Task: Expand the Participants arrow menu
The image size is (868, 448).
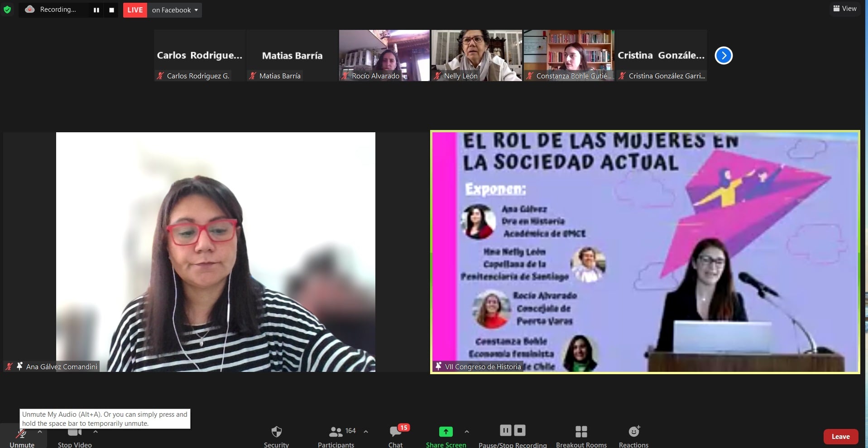Action: click(366, 432)
